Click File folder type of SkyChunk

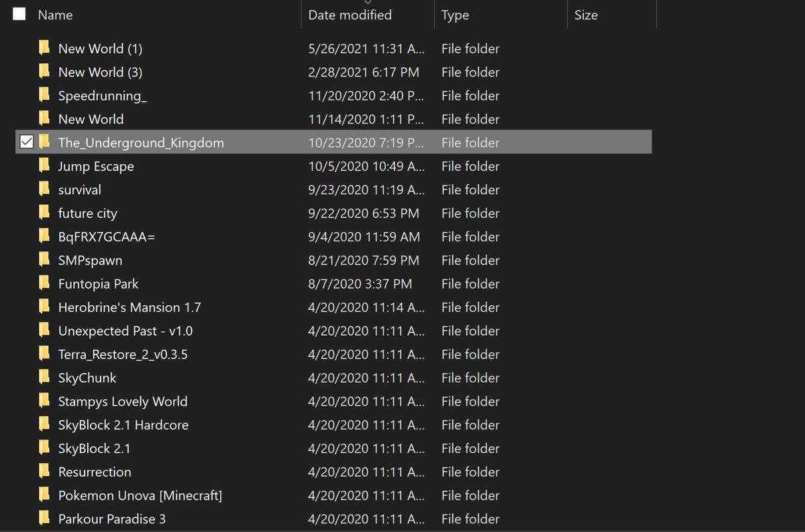(x=470, y=378)
